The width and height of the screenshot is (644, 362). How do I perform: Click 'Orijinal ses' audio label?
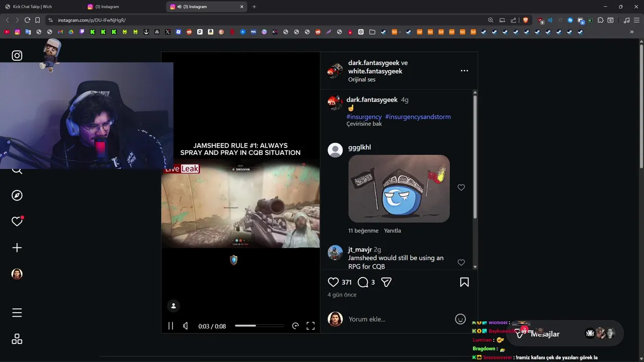point(362,79)
